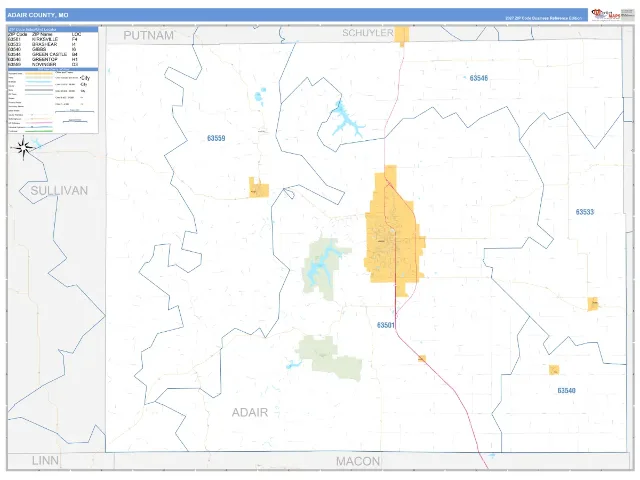This screenshot has width=640, height=480.
Task: Click the 'ADAIR COUNTY, MO' title text
Action: click(x=38, y=15)
